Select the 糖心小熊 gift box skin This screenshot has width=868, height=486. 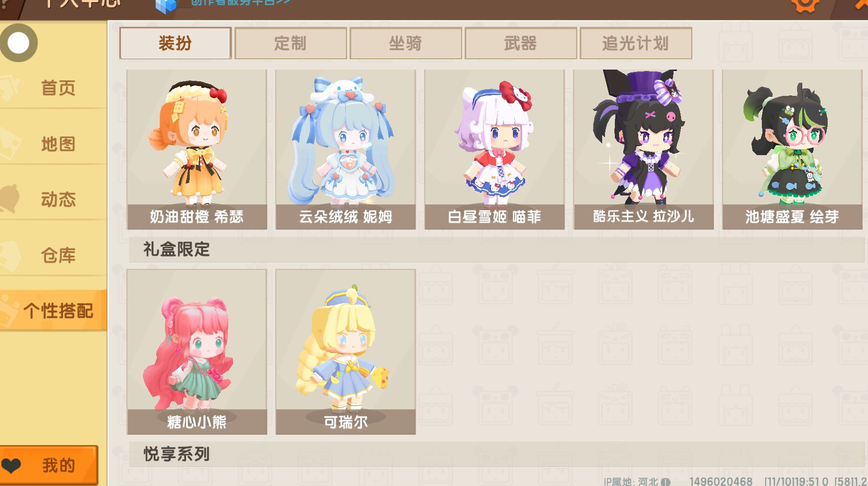197,352
